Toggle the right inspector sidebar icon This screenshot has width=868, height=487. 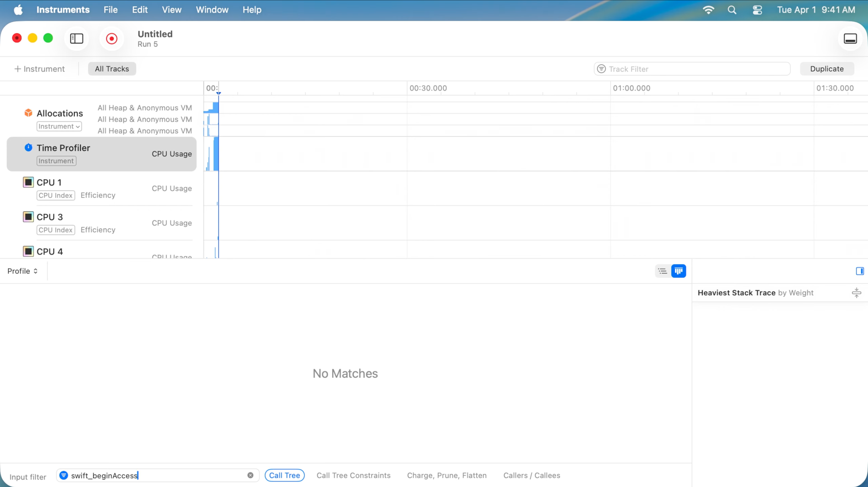point(860,271)
